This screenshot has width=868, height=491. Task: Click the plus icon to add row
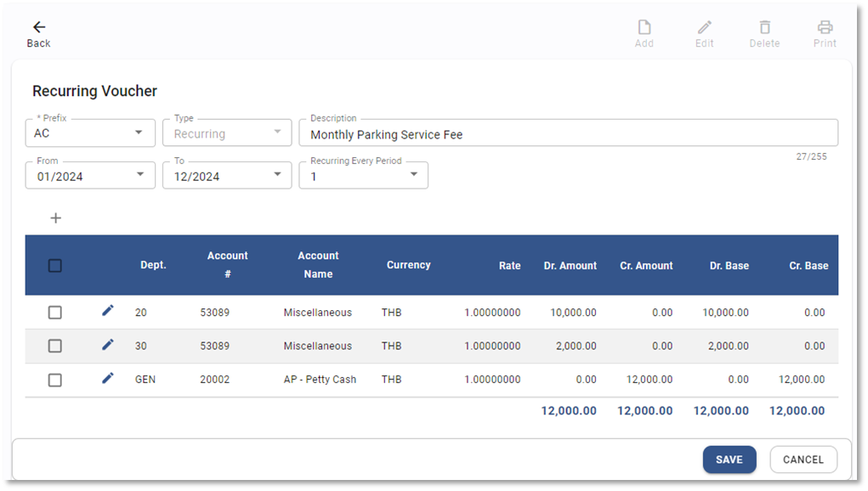pyautogui.click(x=56, y=218)
